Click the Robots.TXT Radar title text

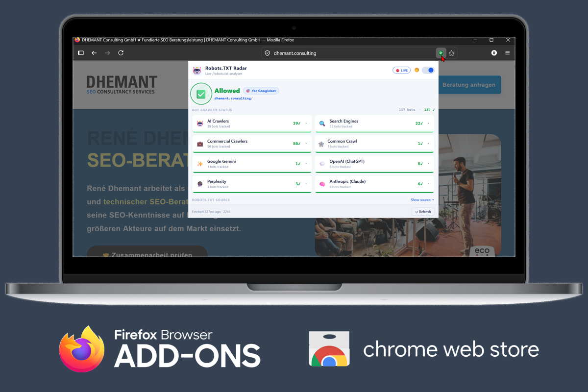[226, 68]
